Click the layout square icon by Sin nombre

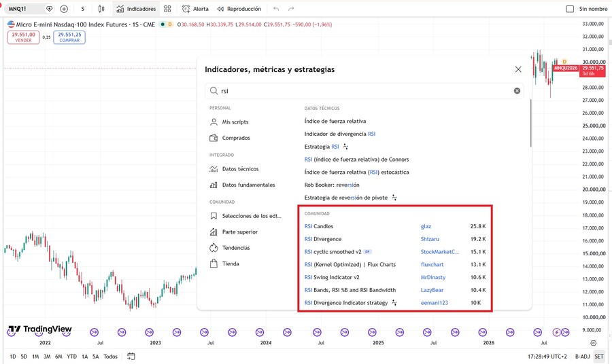tap(570, 9)
